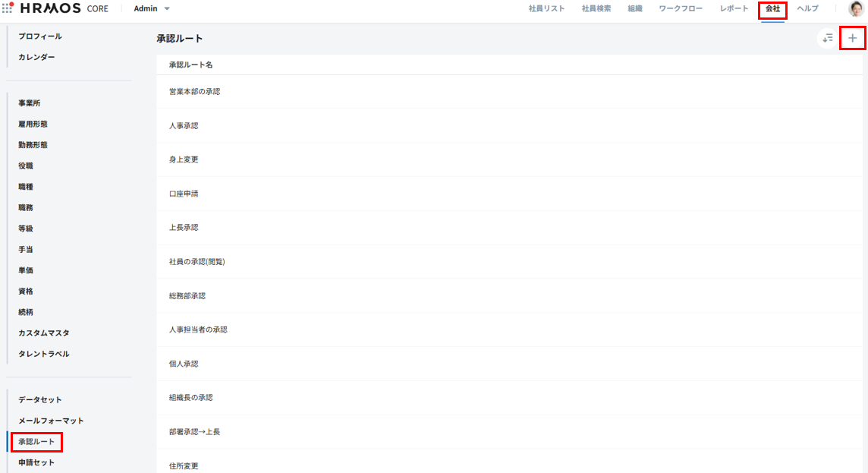
Task: Select the 口座申請 approval route
Action: 184,194
